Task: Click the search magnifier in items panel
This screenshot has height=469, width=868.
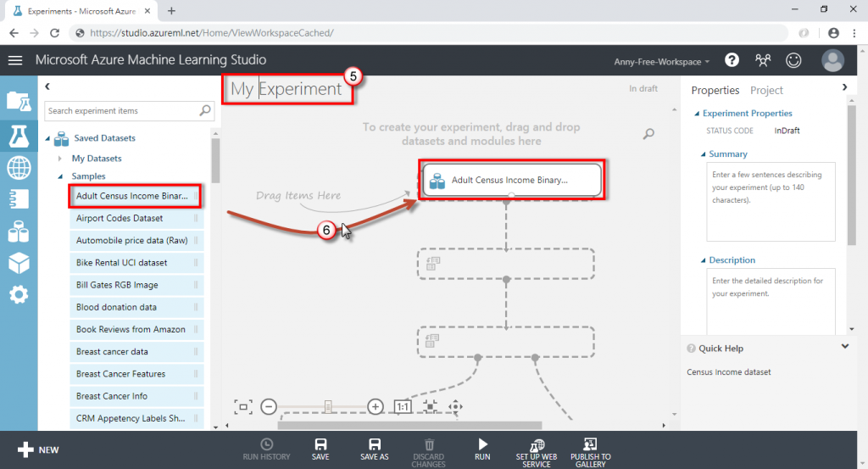Action: coord(205,111)
